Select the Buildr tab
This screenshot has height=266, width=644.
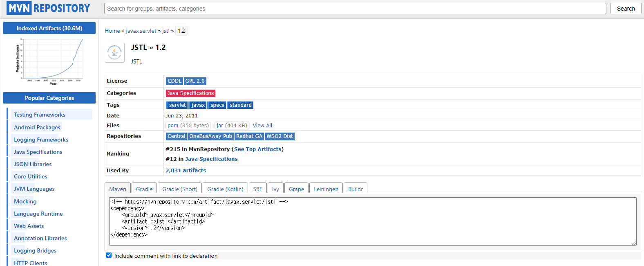(x=356, y=189)
